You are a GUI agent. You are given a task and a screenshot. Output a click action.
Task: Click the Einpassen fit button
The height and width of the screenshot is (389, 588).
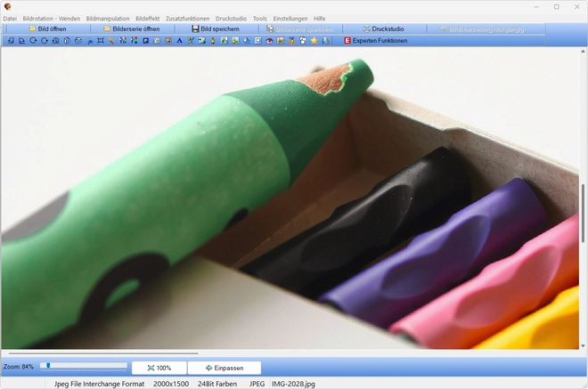(x=225, y=368)
